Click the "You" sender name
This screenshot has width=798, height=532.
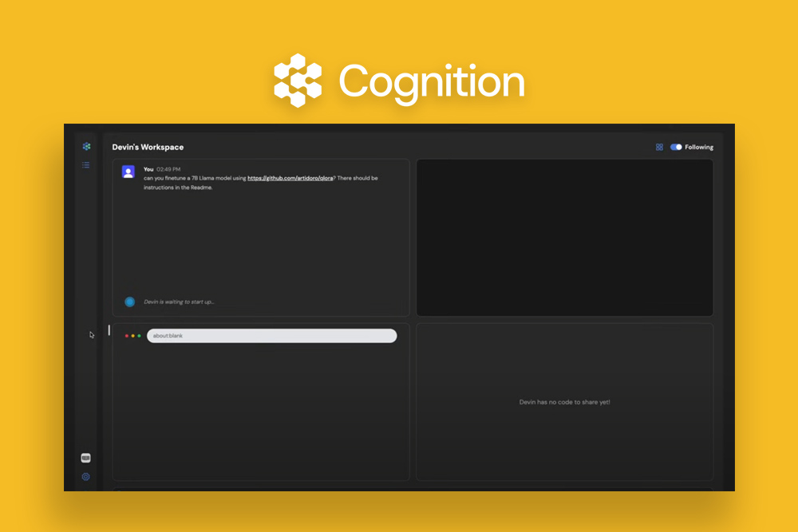coord(148,169)
